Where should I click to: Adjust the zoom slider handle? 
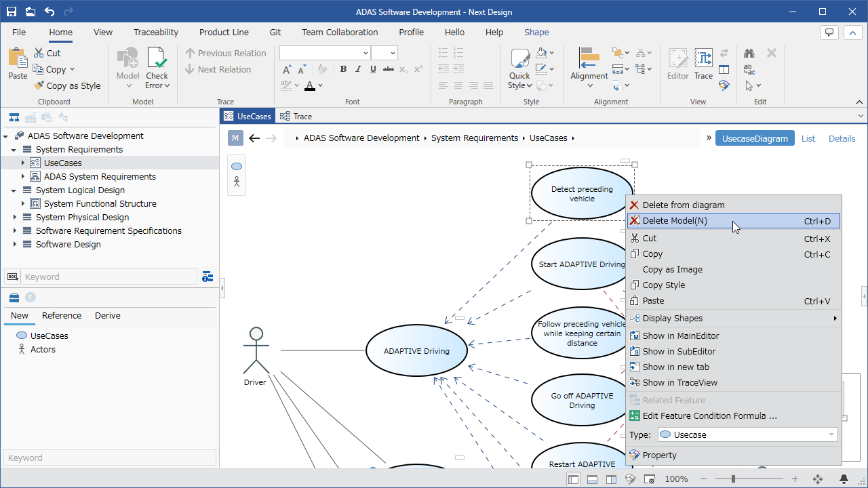[734, 479]
